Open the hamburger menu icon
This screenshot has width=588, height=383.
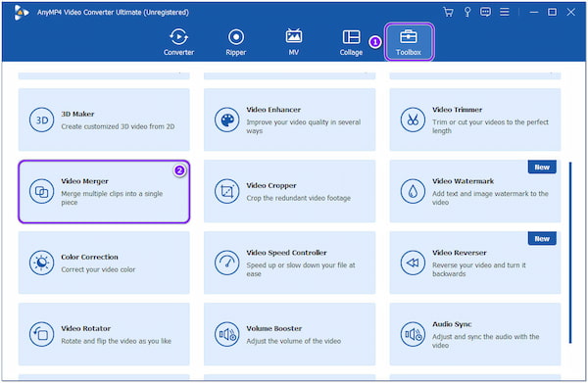(x=505, y=12)
